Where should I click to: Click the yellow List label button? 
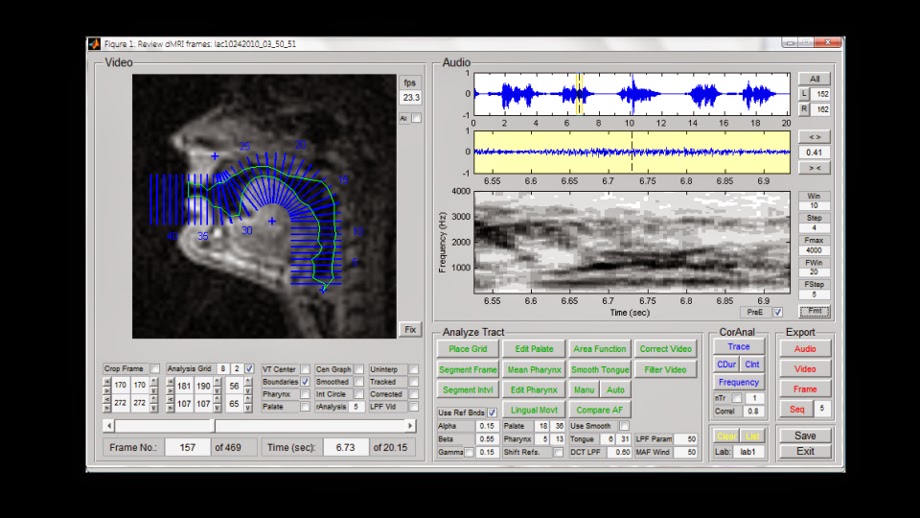point(752,436)
